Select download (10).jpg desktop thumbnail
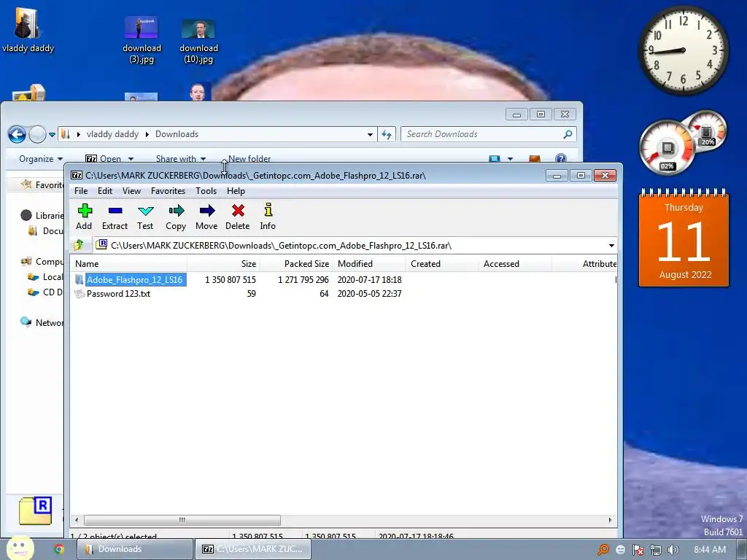This screenshot has height=560, width=747. pyautogui.click(x=198, y=28)
